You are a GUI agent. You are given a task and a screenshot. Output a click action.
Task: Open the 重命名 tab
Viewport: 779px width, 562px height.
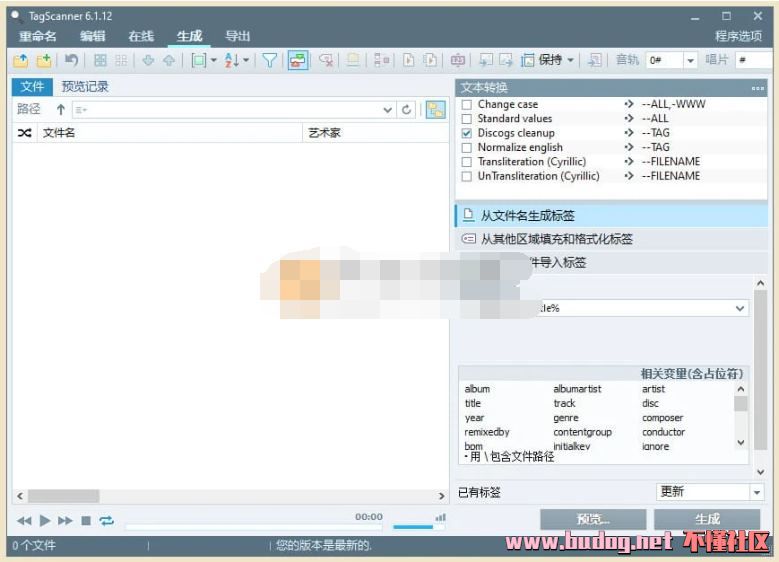click(x=38, y=36)
